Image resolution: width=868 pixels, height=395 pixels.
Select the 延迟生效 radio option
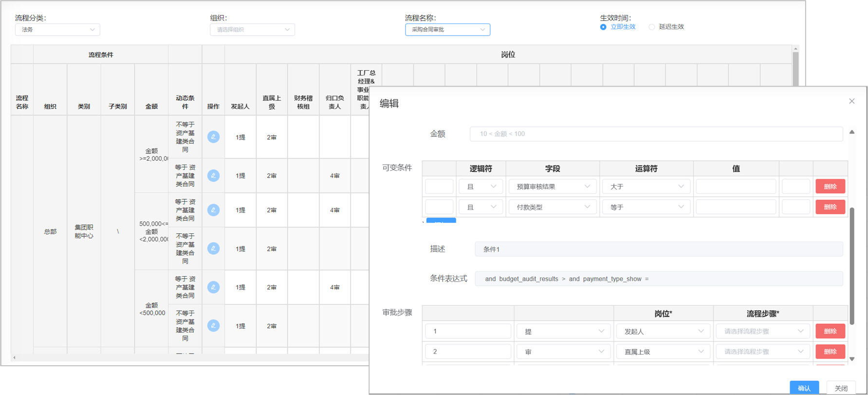click(666, 27)
